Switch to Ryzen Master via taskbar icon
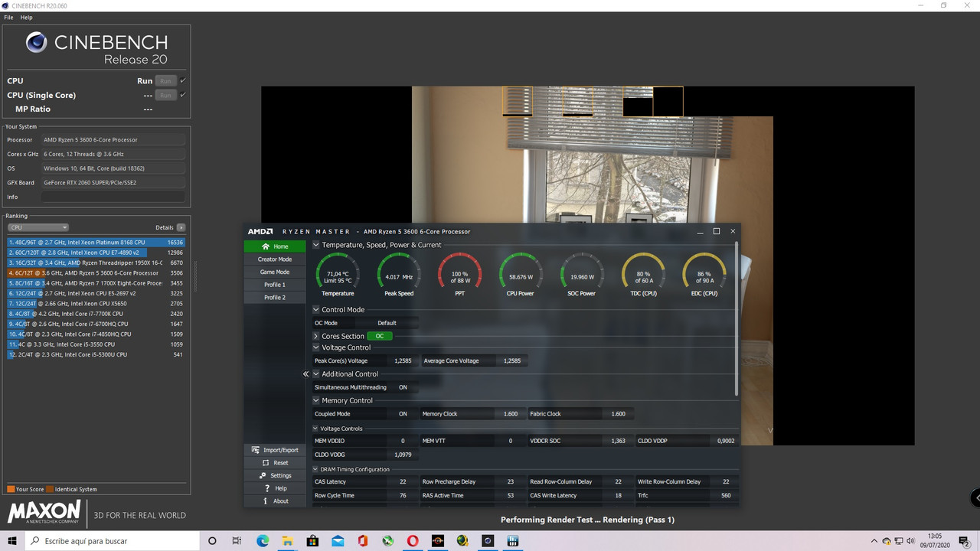Viewport: 980px width, 551px height. pyautogui.click(x=437, y=540)
